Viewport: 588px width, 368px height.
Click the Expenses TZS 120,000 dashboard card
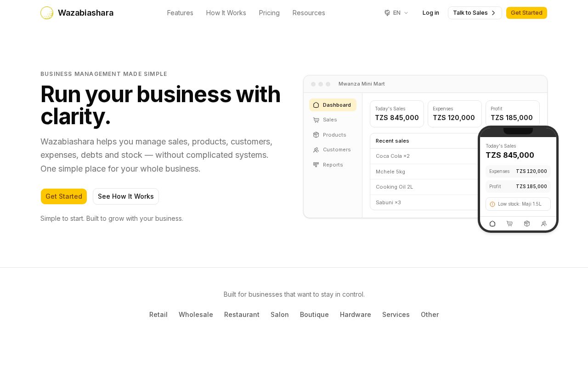455,114
